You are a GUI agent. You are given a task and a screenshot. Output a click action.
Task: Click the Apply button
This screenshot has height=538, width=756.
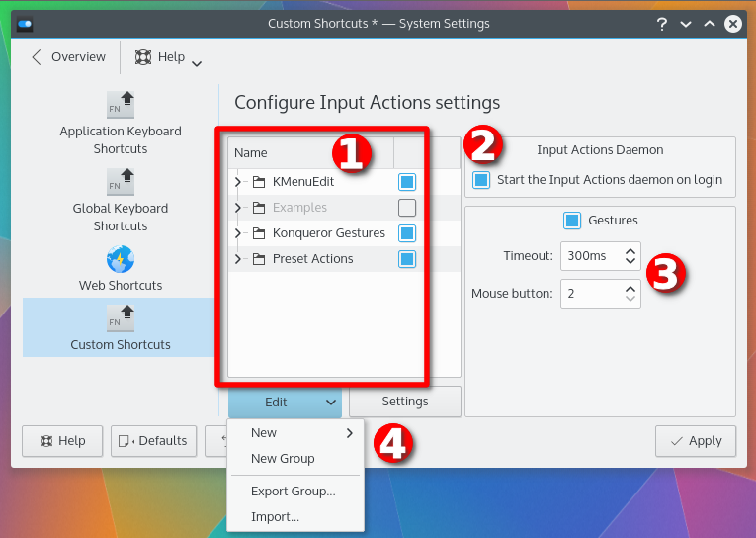(x=695, y=441)
